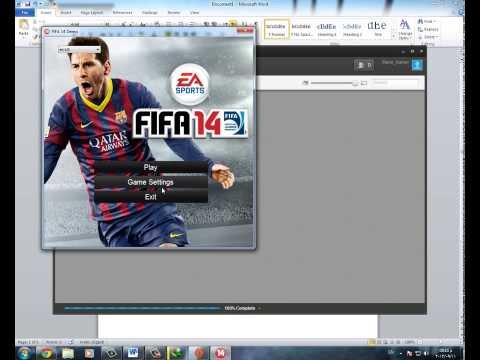Click Exit in the FIFA 14 launcher
The width and height of the screenshot is (480, 360).
pos(151,197)
